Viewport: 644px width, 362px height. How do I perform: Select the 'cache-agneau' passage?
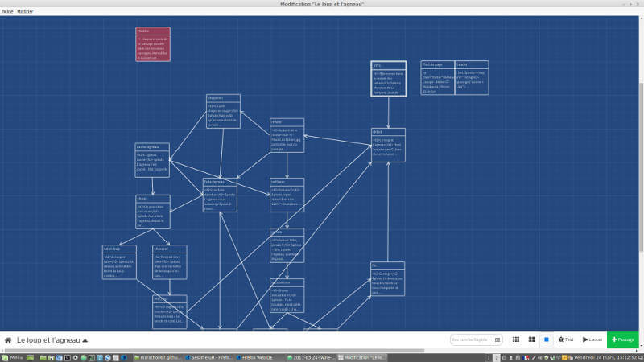point(152,160)
